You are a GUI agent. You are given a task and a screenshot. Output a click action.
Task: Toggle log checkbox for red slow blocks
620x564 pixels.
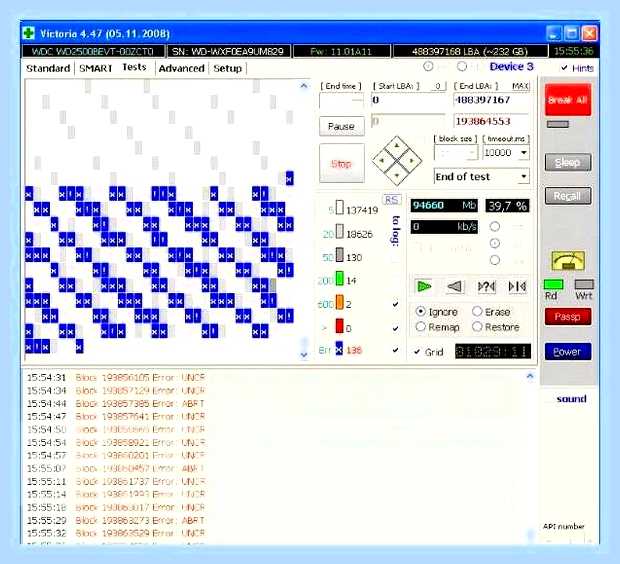[395, 328]
